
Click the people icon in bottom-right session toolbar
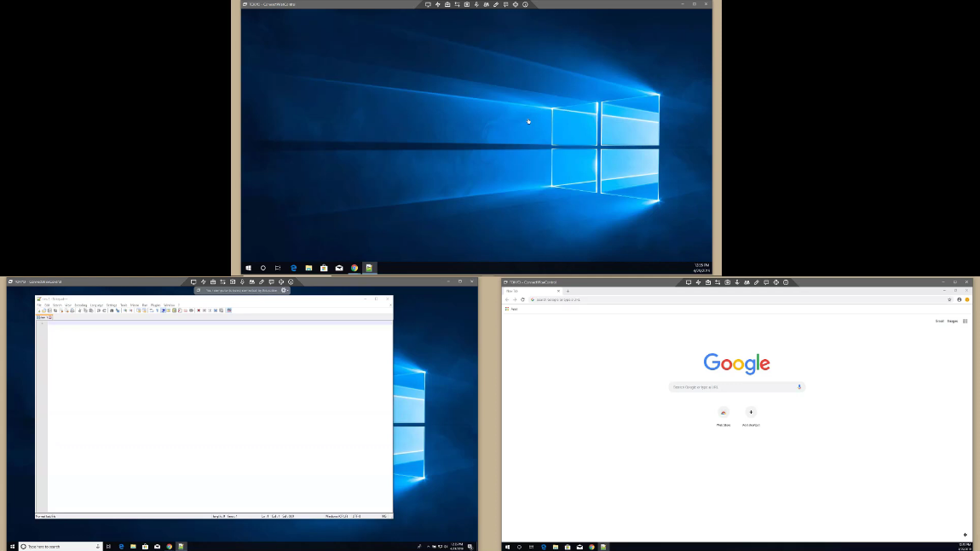[x=747, y=282]
